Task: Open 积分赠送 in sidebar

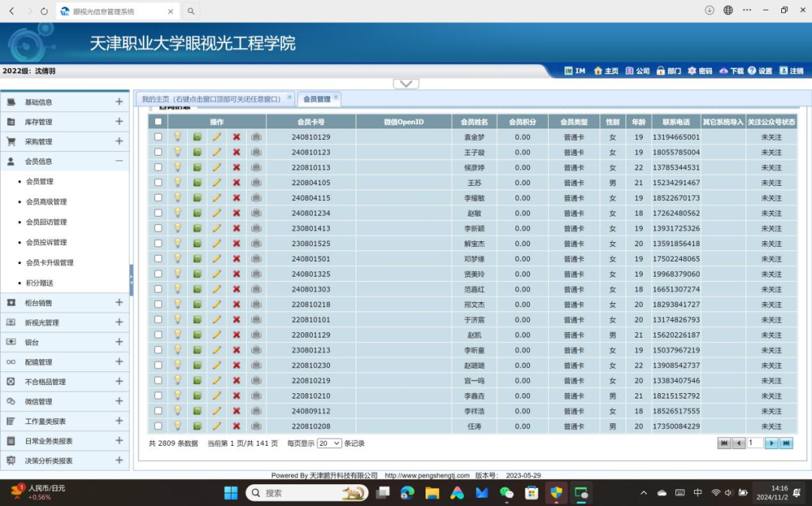Action: click(40, 283)
